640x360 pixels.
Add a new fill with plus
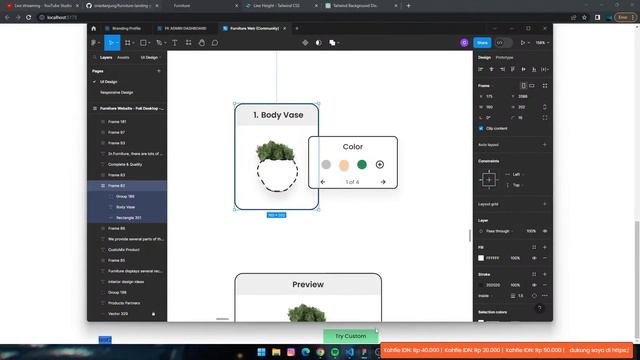(x=545, y=247)
